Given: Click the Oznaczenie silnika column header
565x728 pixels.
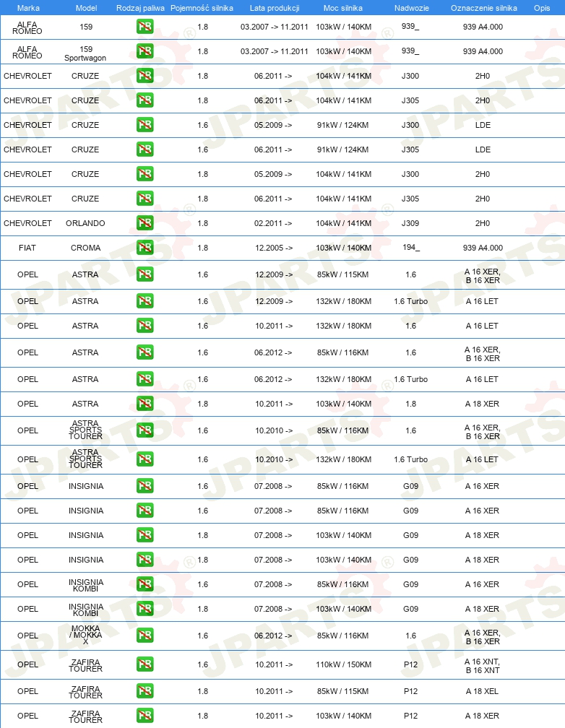Looking at the screenshot, I should [x=483, y=8].
